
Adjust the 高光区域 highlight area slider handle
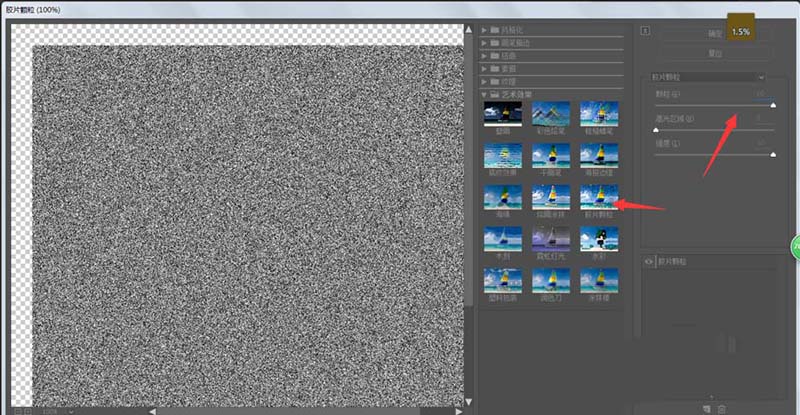pyautogui.click(x=656, y=130)
